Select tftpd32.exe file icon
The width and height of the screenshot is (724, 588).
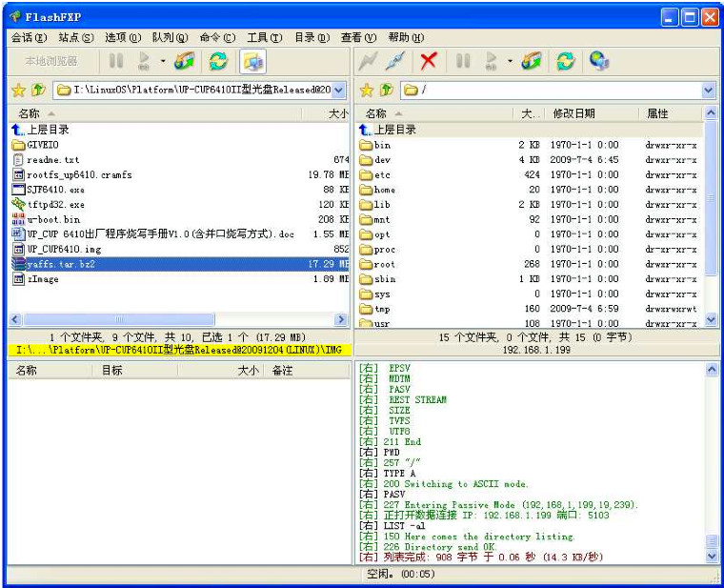[x=18, y=204]
